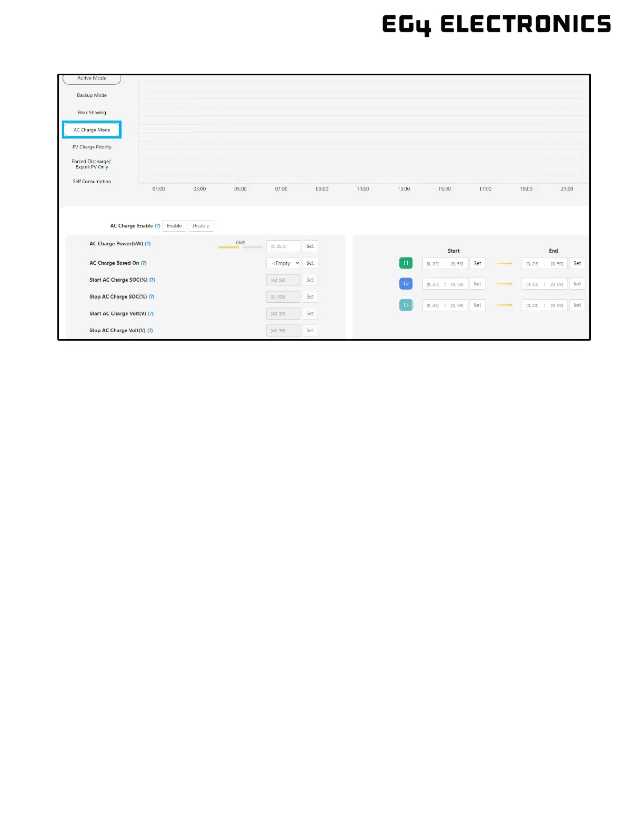Enable AC Charge
644x834 pixels.
174,226
